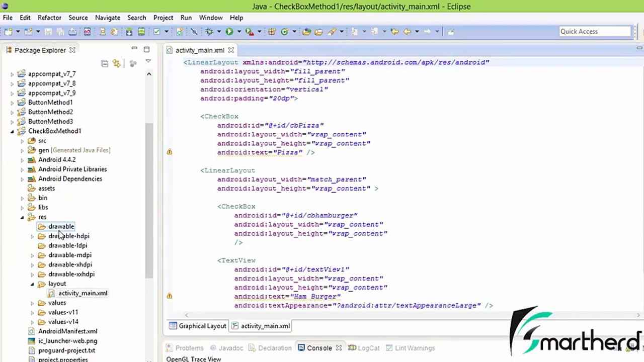Click the Print toolbar icon
This screenshot has width=644, height=362.
(x=72, y=32)
